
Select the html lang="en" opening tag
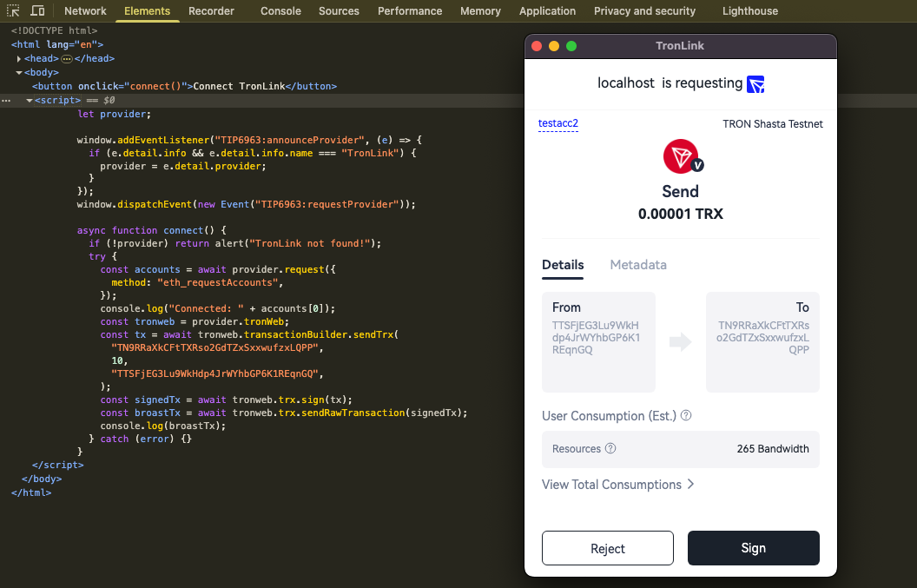tap(57, 44)
